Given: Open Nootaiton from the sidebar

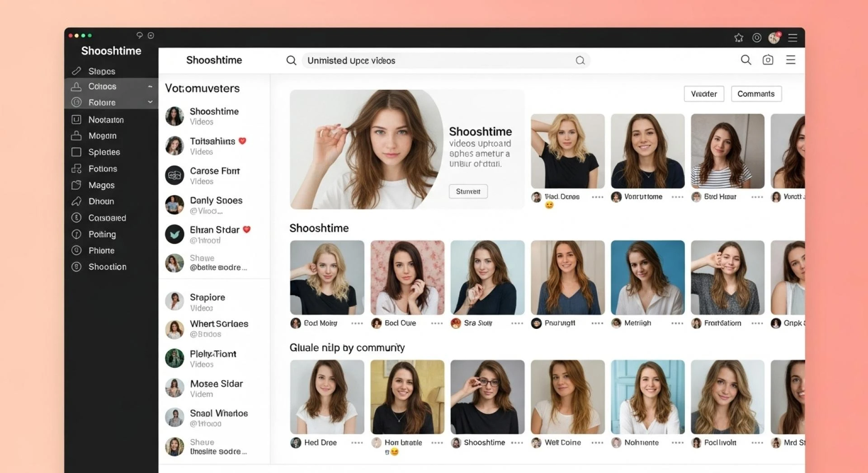Looking at the screenshot, I should click(106, 120).
